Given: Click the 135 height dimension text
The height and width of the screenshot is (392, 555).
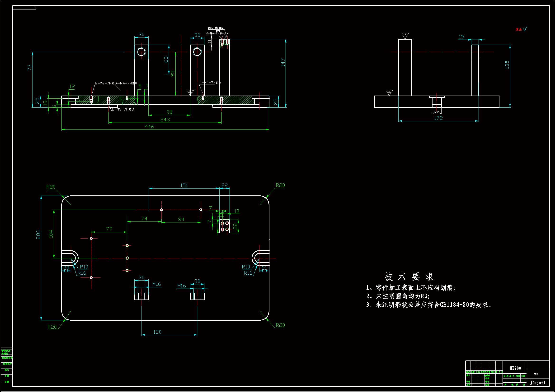Looking at the screenshot, I should [507, 65].
